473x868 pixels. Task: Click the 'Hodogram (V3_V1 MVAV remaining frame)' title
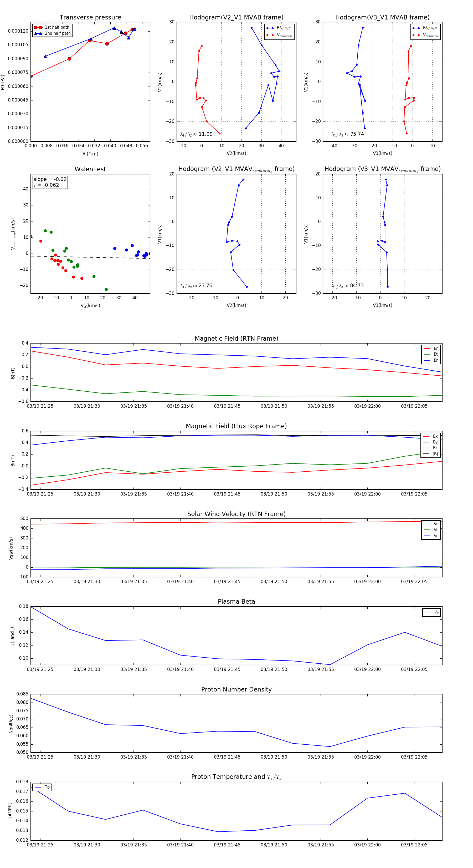pos(382,169)
